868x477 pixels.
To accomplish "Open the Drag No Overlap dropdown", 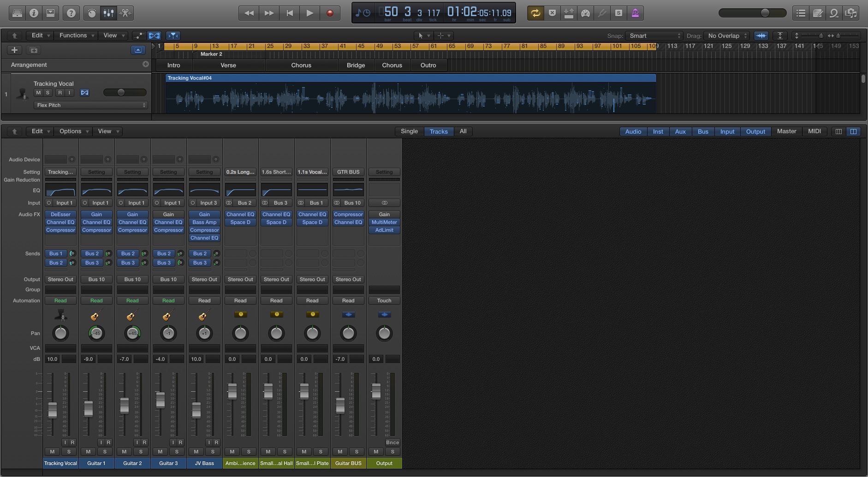I will tap(727, 35).
